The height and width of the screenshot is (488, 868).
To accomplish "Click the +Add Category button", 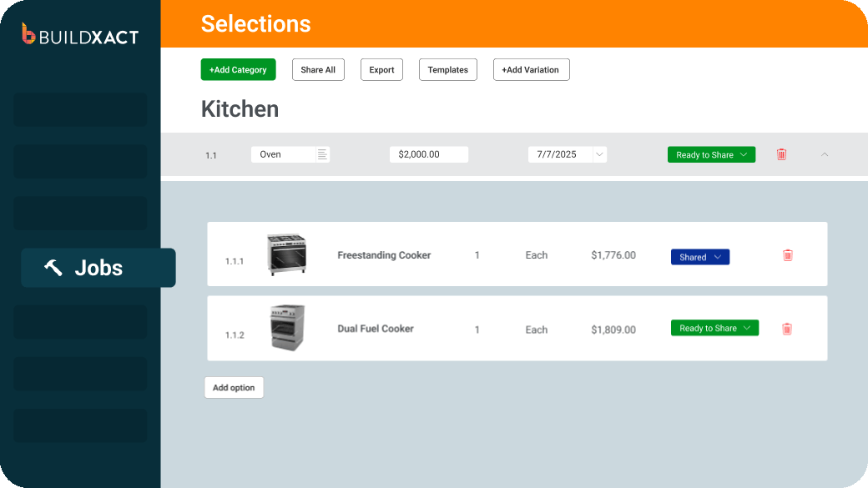I will (238, 69).
